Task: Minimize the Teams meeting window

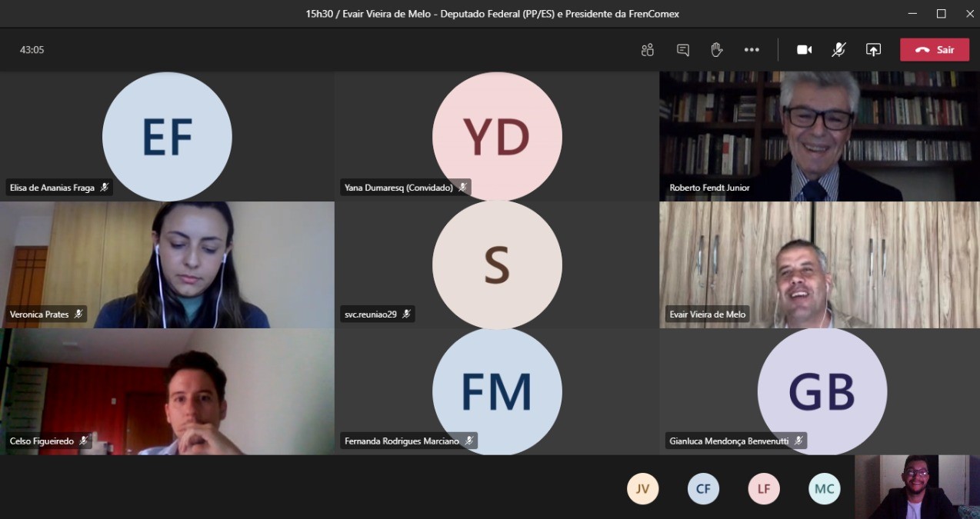Action: click(912, 14)
